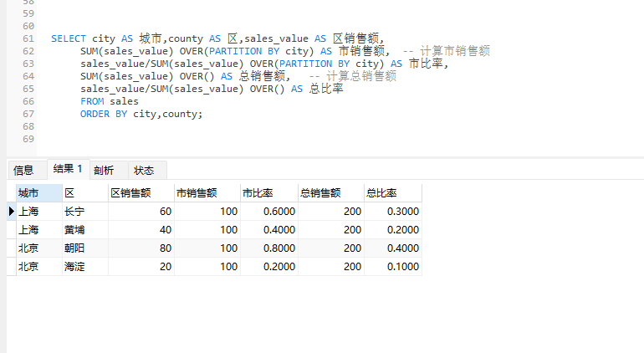Screen dimensions: 644x353
Task: Click the 市销售额 column header
Action: (207, 193)
